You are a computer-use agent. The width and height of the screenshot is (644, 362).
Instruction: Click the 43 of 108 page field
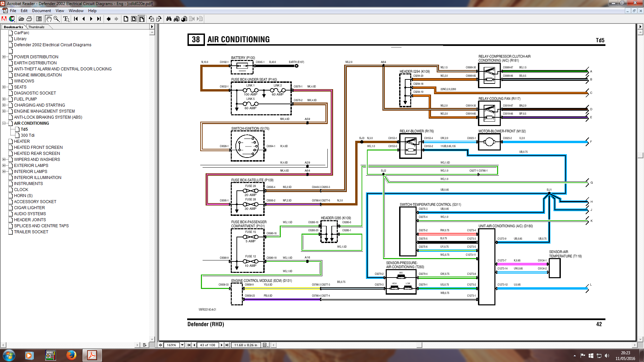(208, 345)
